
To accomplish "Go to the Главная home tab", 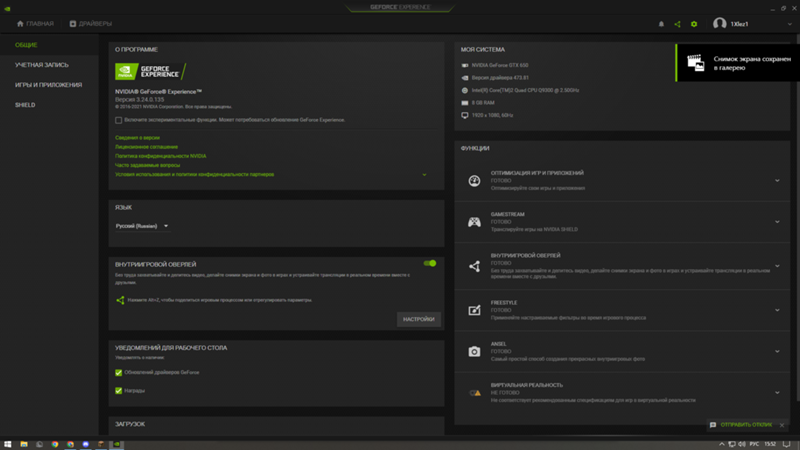I will [35, 24].
